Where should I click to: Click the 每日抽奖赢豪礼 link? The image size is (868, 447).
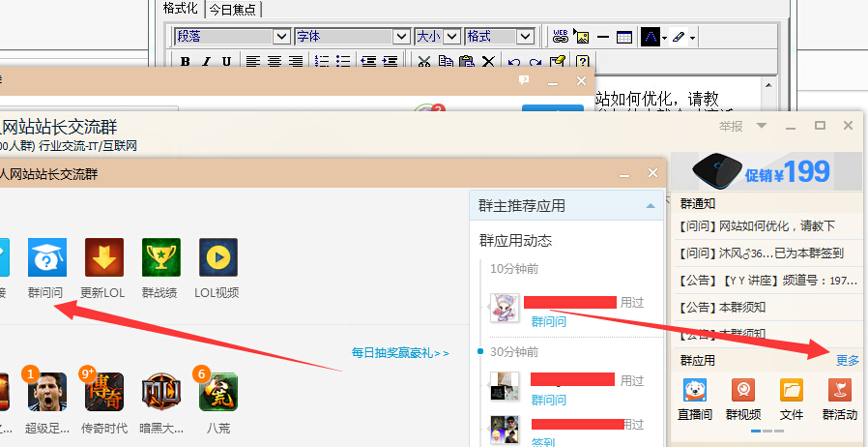coord(399,353)
